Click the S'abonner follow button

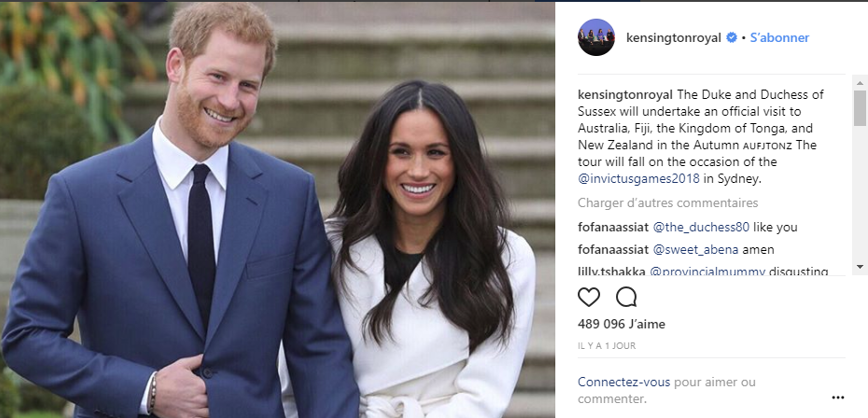pyautogui.click(x=779, y=37)
